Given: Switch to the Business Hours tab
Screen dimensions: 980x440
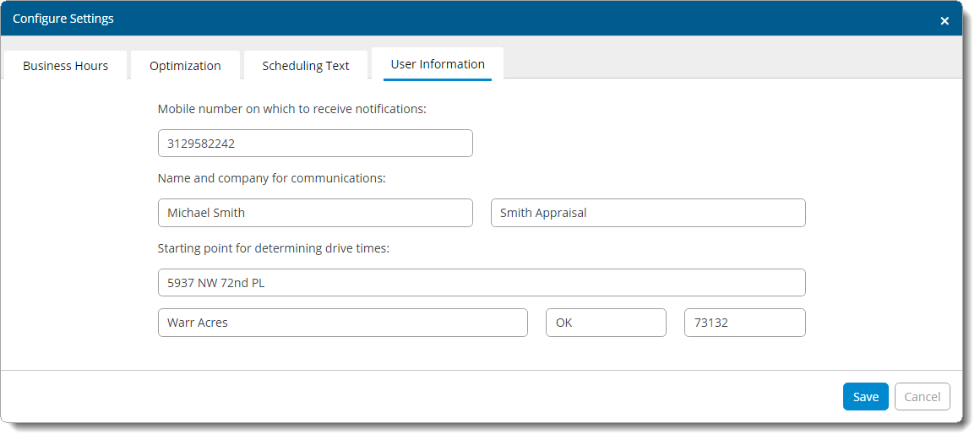Looking at the screenshot, I should point(65,66).
